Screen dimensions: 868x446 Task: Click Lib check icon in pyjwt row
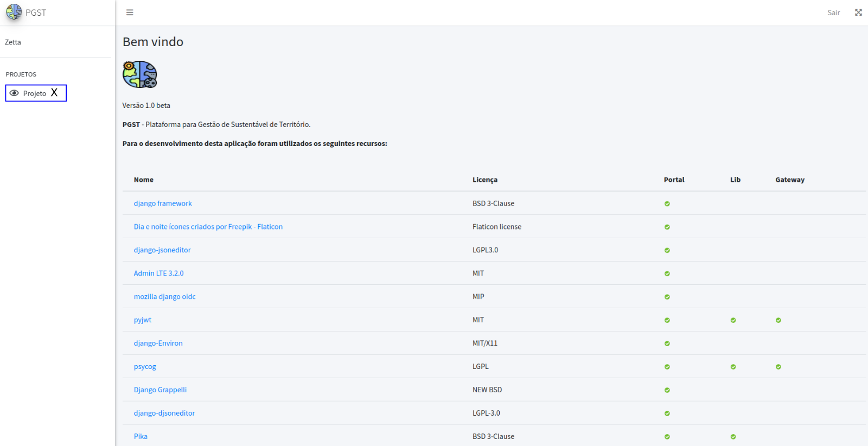coord(733,320)
